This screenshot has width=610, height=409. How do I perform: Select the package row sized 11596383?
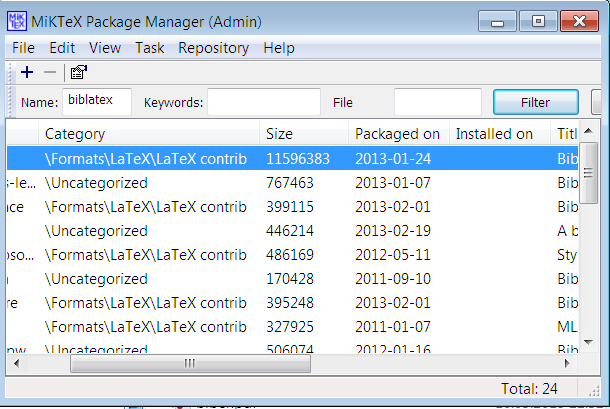click(300, 158)
